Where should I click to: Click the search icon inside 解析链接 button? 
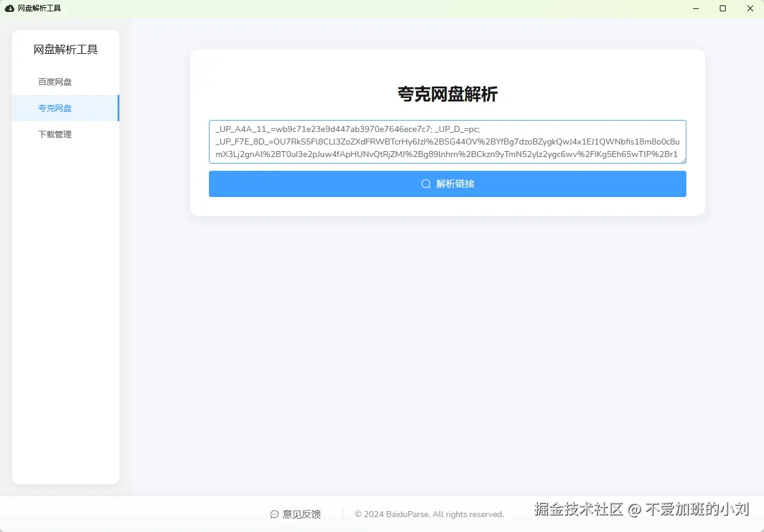point(426,184)
